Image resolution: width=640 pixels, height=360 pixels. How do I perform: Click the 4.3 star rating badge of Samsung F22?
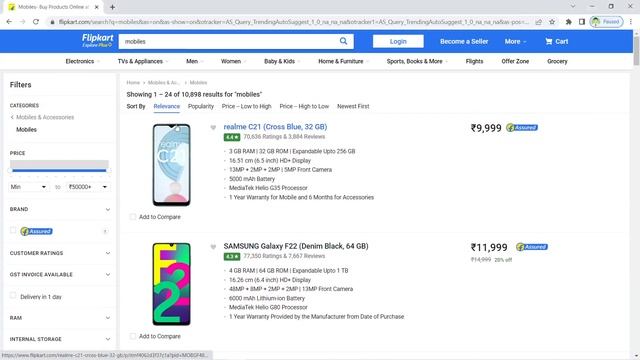pos(232,256)
